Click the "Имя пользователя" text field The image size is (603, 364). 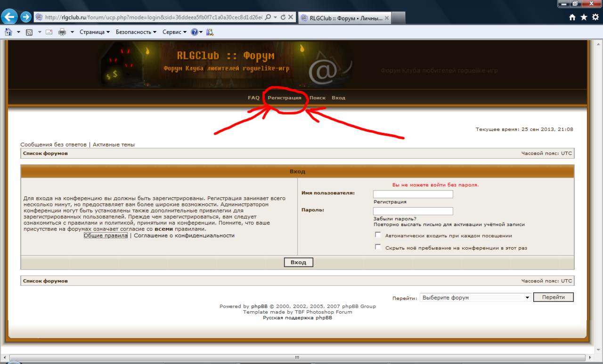[x=413, y=194]
